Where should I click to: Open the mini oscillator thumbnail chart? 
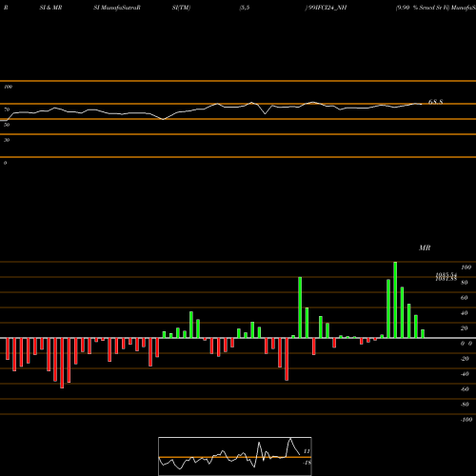235,456
